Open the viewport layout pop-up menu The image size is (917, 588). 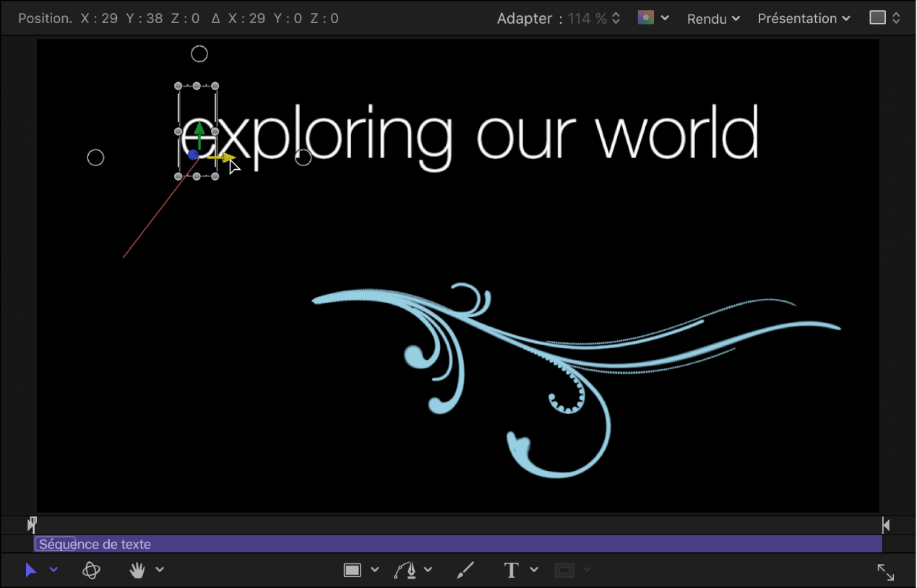coord(884,18)
